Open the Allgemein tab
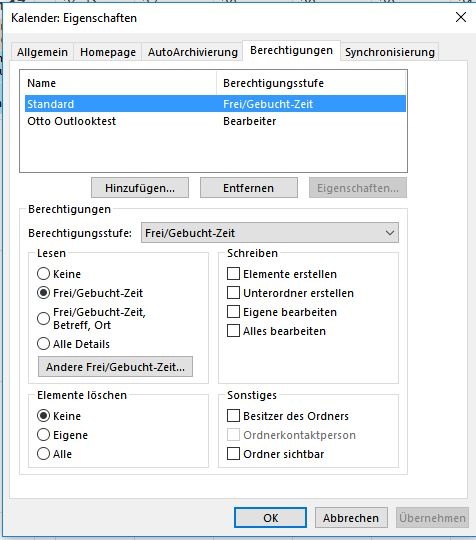 (42, 52)
